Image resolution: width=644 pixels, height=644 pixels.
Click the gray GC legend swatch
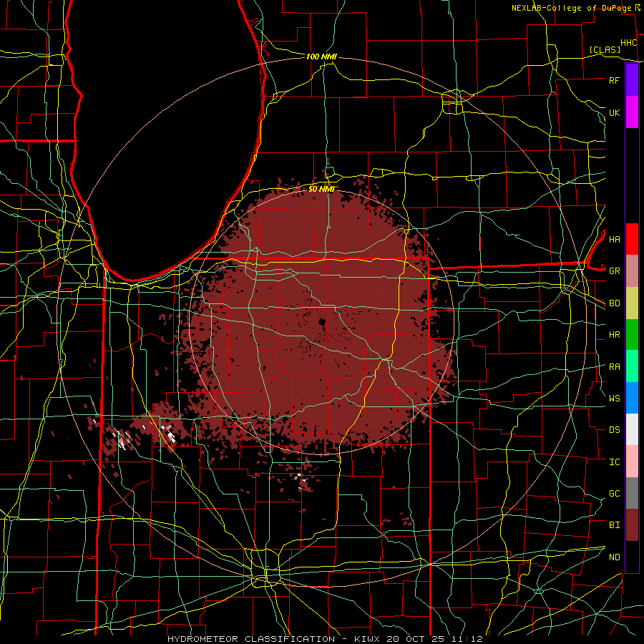click(632, 493)
